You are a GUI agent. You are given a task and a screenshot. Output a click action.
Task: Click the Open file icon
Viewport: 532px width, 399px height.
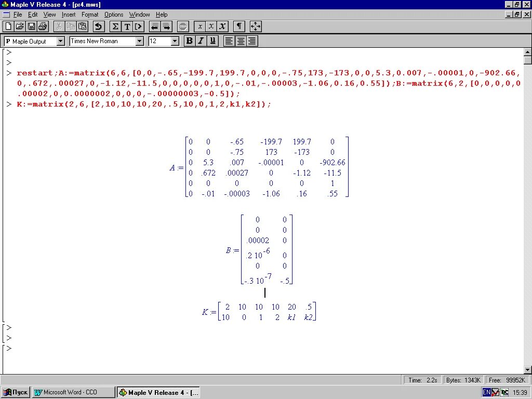20,26
